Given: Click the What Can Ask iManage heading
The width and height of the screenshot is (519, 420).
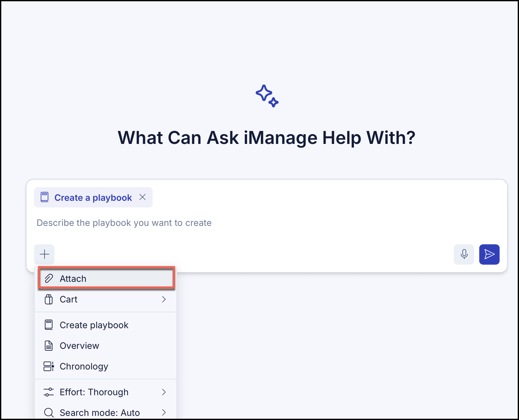Looking at the screenshot, I should pyautogui.click(x=266, y=138).
